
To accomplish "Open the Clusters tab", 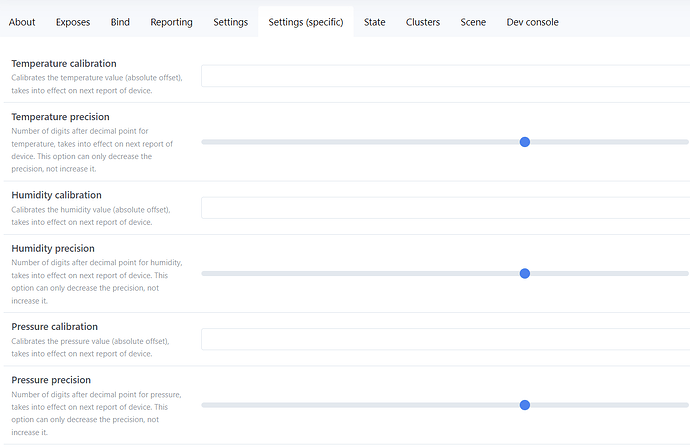I will click(x=423, y=22).
